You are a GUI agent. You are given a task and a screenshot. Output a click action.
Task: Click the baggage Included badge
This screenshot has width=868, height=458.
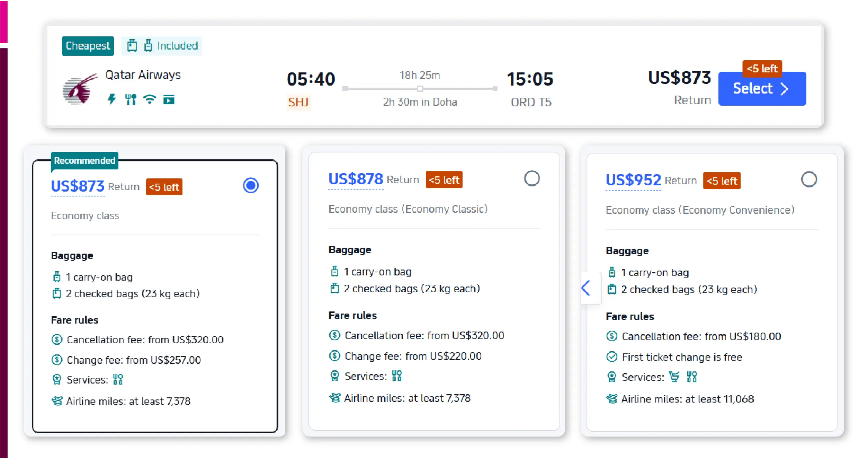click(162, 46)
